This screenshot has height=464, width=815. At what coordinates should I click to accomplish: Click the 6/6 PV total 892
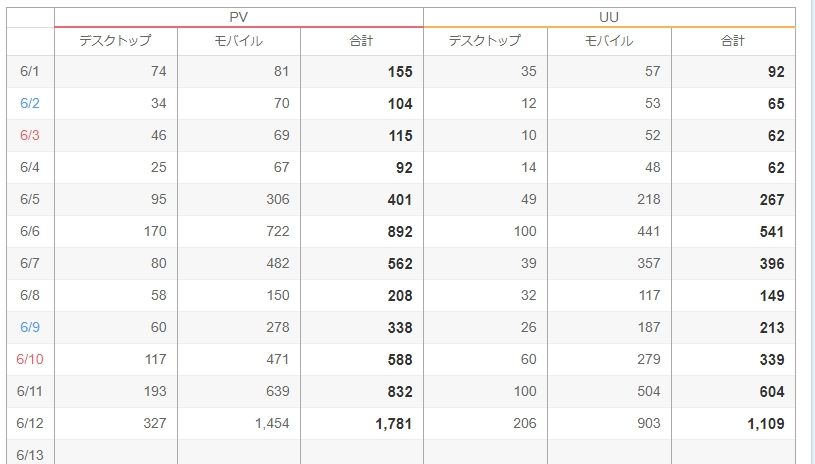[400, 232]
